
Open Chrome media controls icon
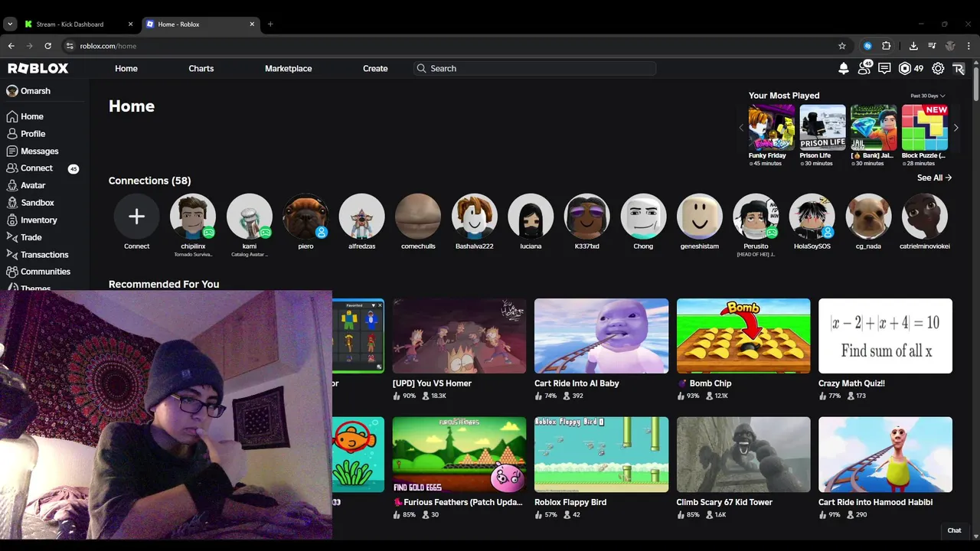pyautogui.click(x=932, y=46)
